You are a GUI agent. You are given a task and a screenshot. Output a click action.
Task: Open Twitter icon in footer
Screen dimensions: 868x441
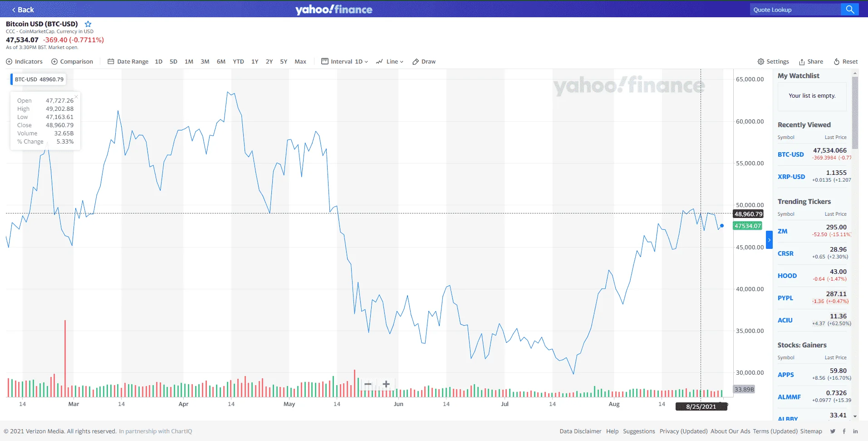[833, 431]
